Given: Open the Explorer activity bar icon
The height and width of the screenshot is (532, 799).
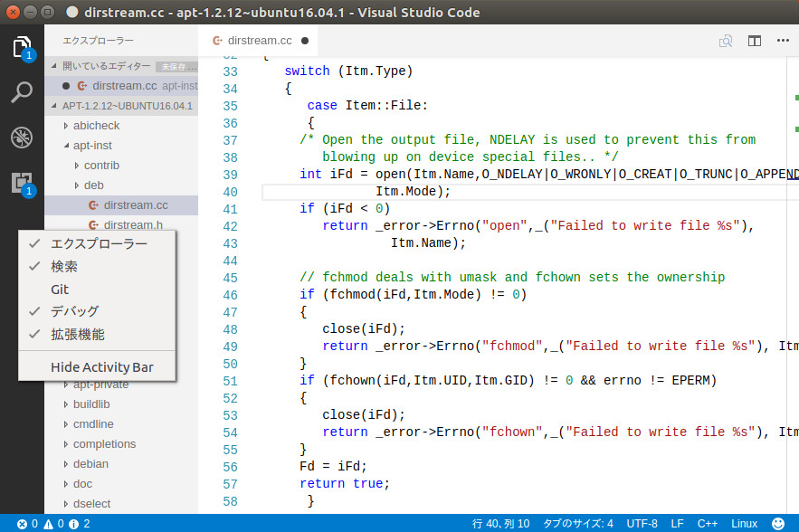Looking at the screenshot, I should coord(22,47).
